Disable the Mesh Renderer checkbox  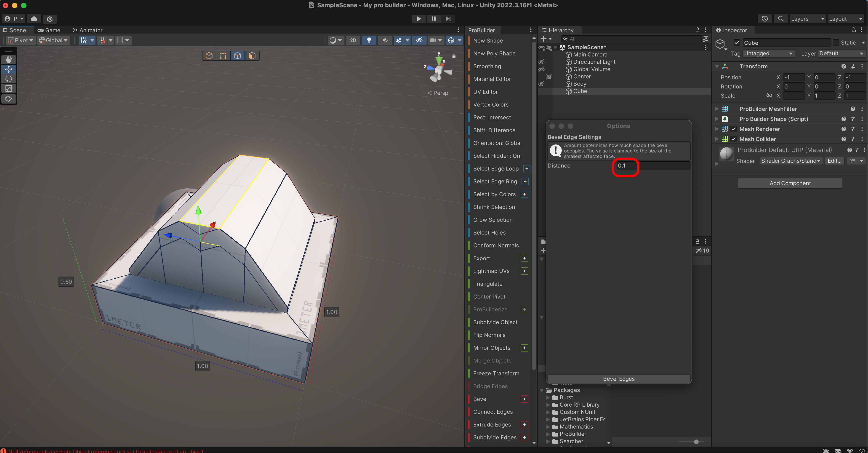click(x=734, y=129)
